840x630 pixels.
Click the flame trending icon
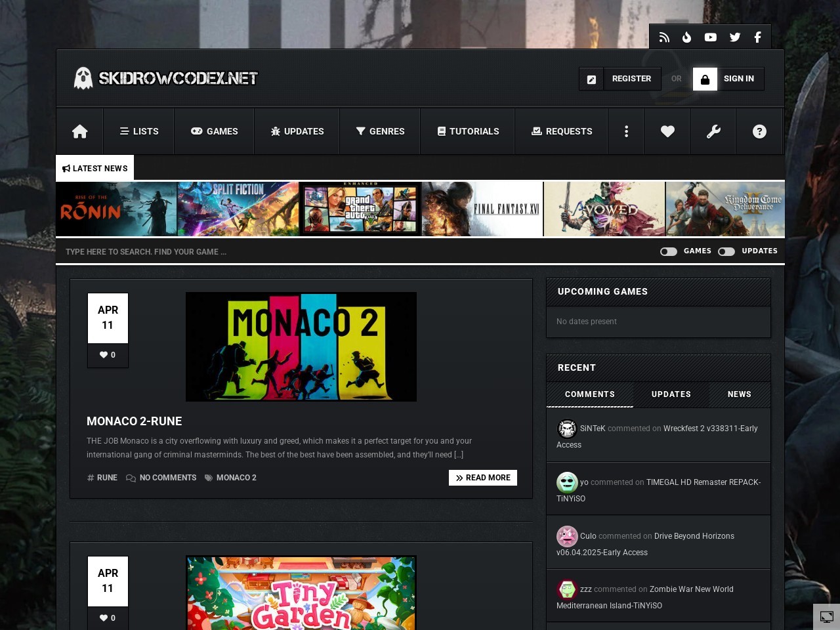click(x=686, y=37)
